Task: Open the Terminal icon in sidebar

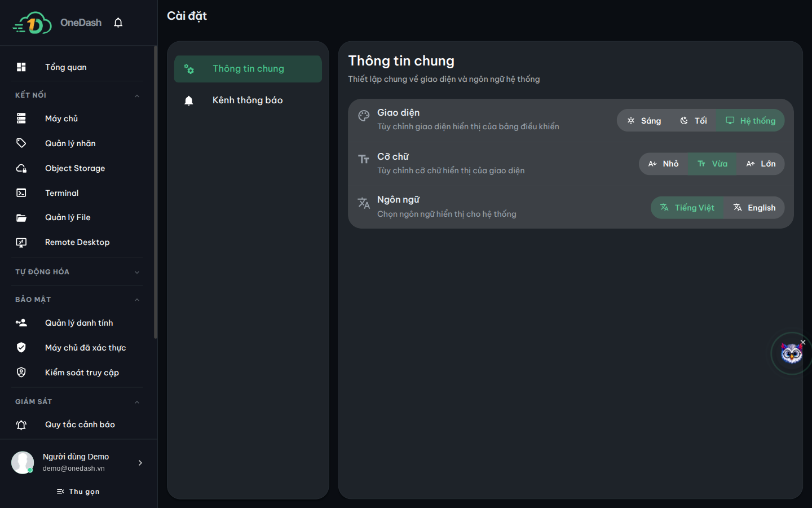Action: point(21,193)
